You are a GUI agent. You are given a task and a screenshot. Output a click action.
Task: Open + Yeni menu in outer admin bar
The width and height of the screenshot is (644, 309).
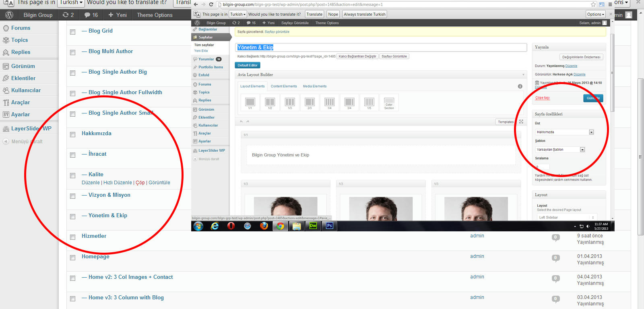click(118, 15)
